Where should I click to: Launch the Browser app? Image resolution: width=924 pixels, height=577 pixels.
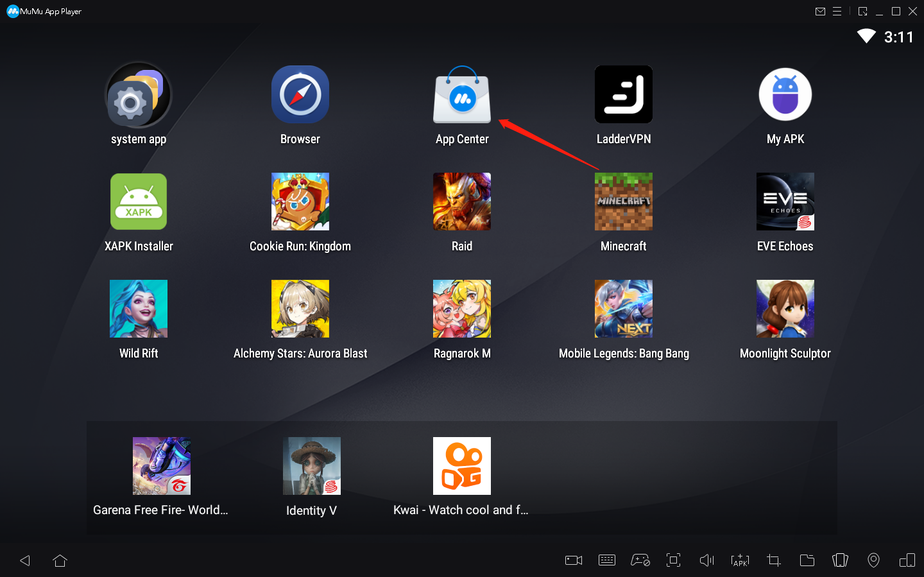[300, 94]
